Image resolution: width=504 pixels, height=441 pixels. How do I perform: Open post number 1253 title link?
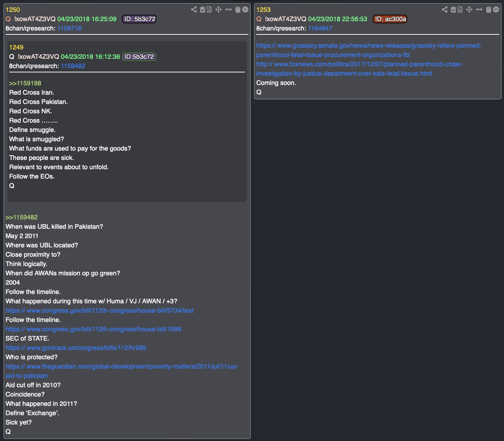click(263, 10)
